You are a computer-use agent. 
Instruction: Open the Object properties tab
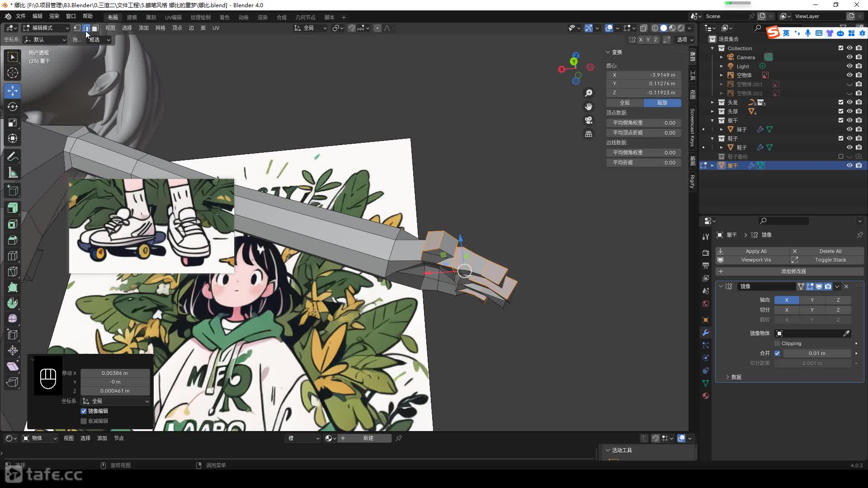(x=706, y=320)
